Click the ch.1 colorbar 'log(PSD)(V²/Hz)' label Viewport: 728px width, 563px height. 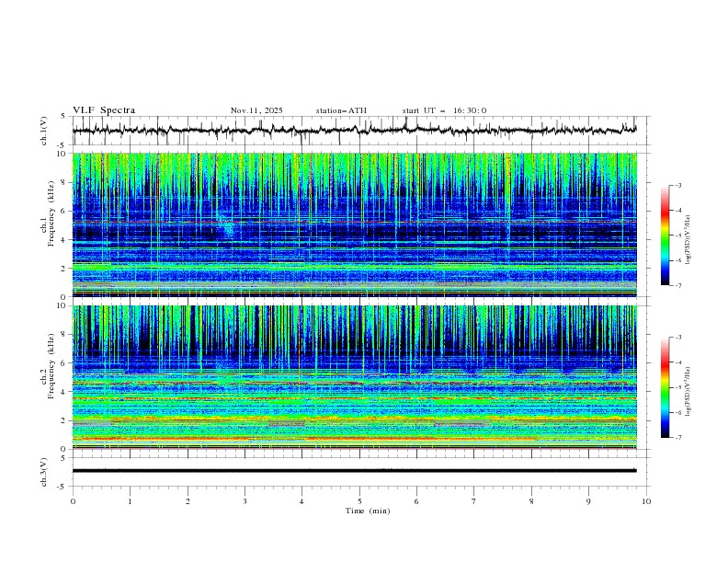(688, 240)
